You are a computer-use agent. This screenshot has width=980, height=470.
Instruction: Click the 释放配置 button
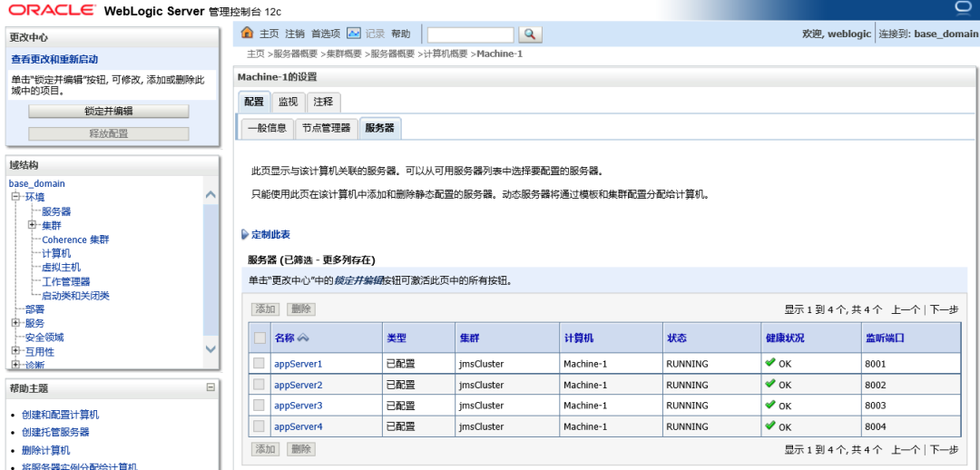pyautogui.click(x=109, y=133)
